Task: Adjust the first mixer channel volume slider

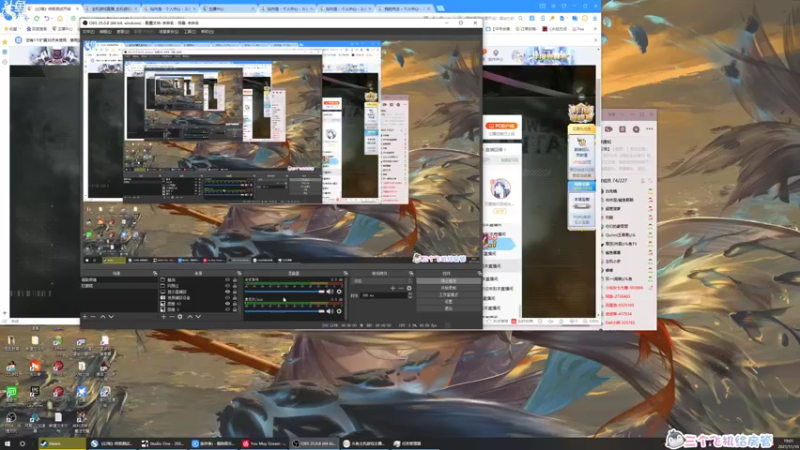Action: [x=284, y=291]
